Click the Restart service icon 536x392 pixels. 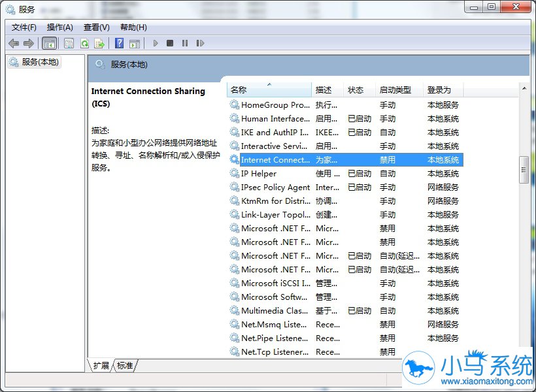pos(200,43)
